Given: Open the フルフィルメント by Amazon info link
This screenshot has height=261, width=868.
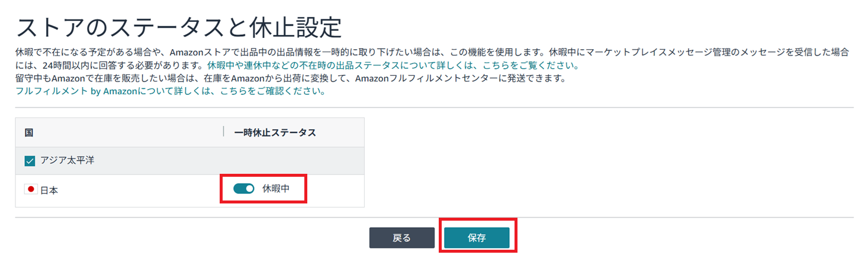Looking at the screenshot, I should pos(171,91).
